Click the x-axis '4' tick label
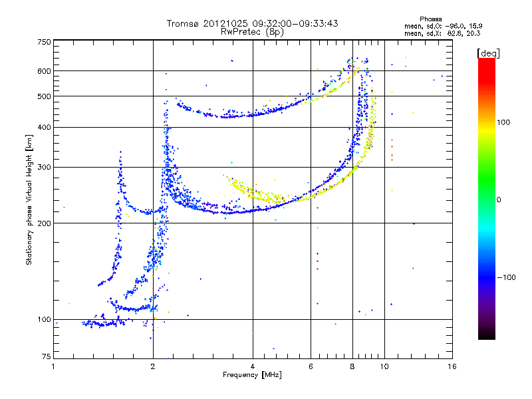Screen dimensions: 532x399 point(253,366)
